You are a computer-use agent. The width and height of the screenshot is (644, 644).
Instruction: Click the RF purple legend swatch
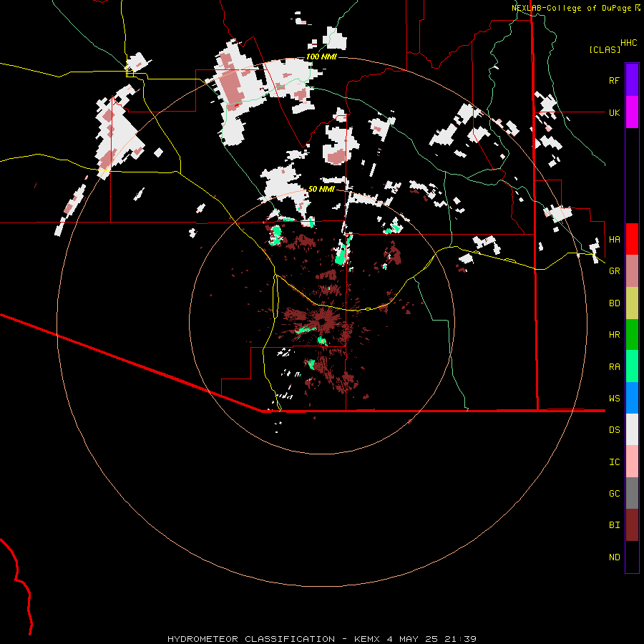click(x=632, y=80)
